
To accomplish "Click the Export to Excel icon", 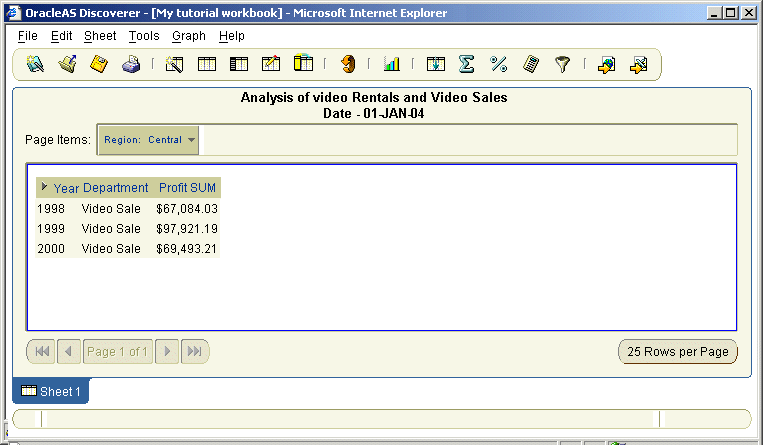I will (x=638, y=65).
